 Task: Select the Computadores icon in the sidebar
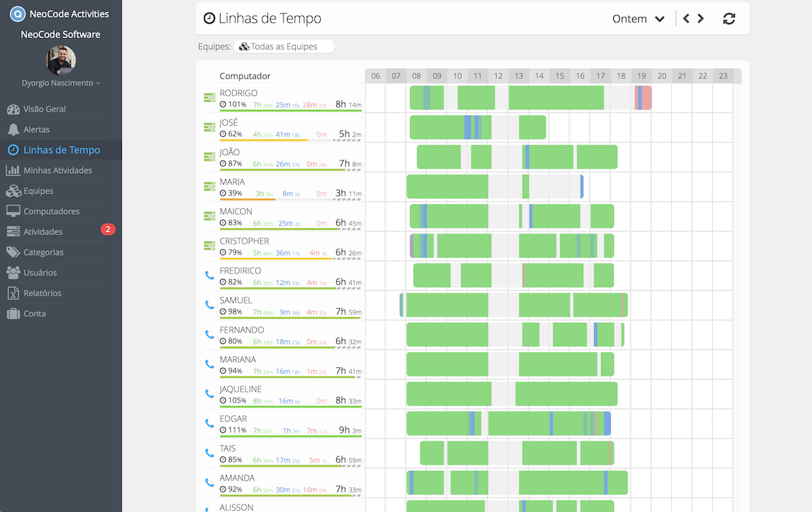point(14,211)
